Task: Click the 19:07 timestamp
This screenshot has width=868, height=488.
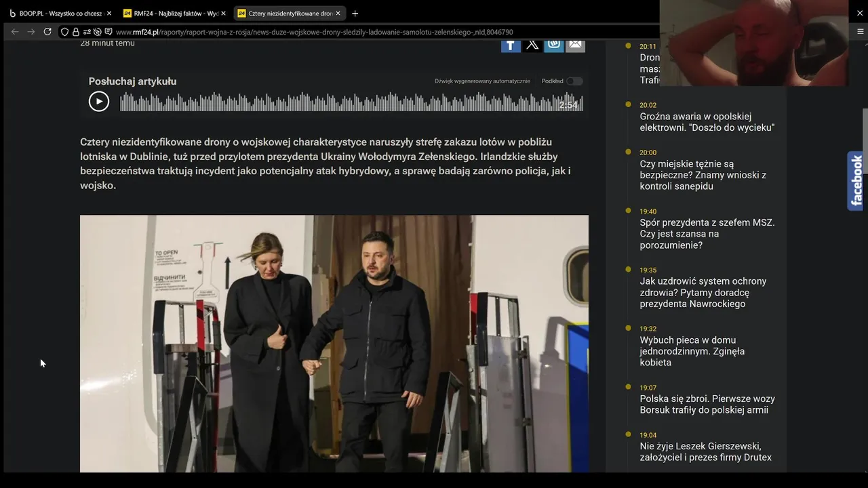Action: pyautogui.click(x=648, y=388)
